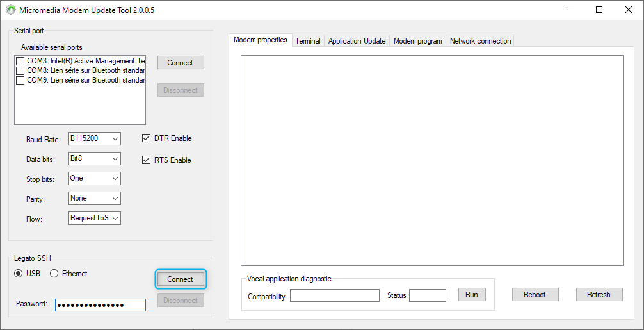The height and width of the screenshot is (330, 644).
Task: Check the COM3 serial port checkbox
Action: pyautogui.click(x=20, y=61)
